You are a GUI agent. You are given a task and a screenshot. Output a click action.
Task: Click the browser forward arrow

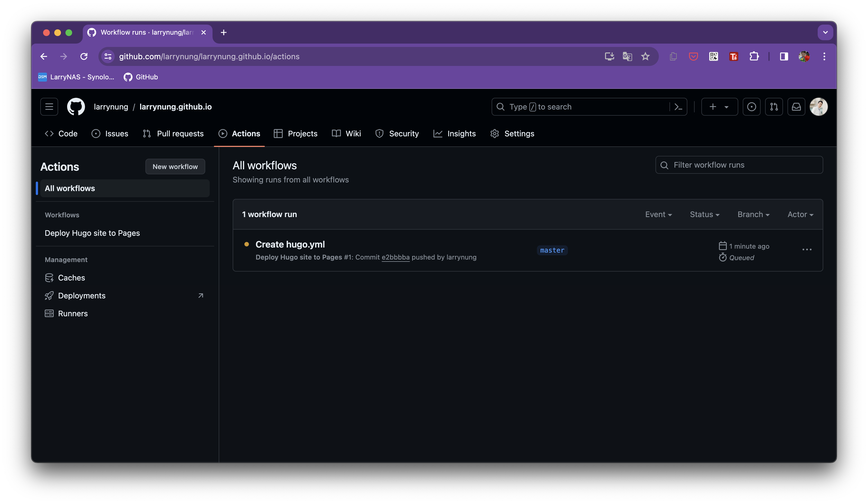point(64,56)
